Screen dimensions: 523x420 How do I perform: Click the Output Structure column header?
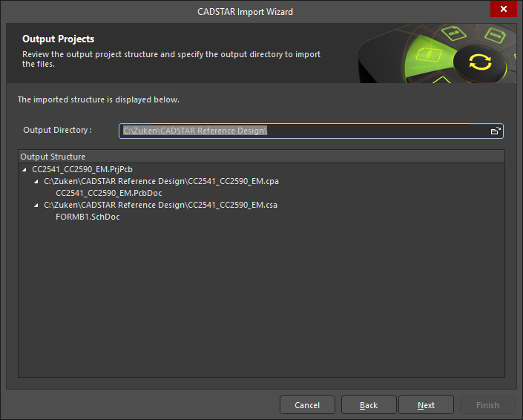click(x=261, y=157)
